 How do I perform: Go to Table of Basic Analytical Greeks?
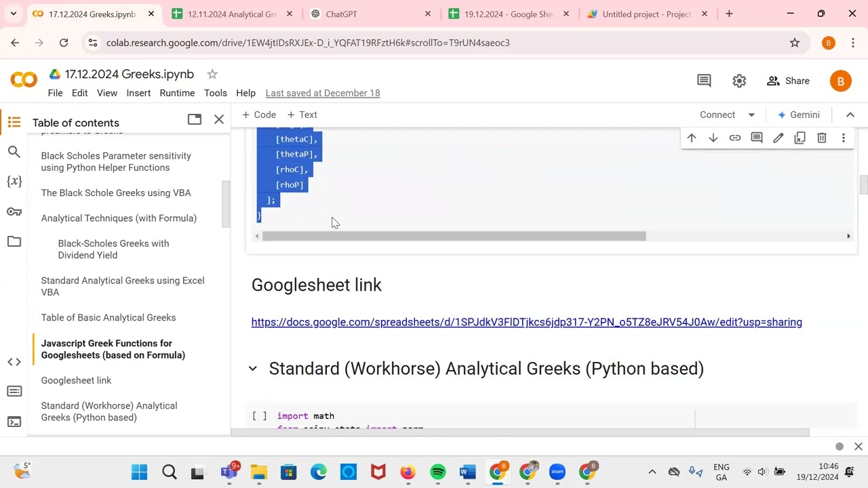pyautogui.click(x=108, y=318)
